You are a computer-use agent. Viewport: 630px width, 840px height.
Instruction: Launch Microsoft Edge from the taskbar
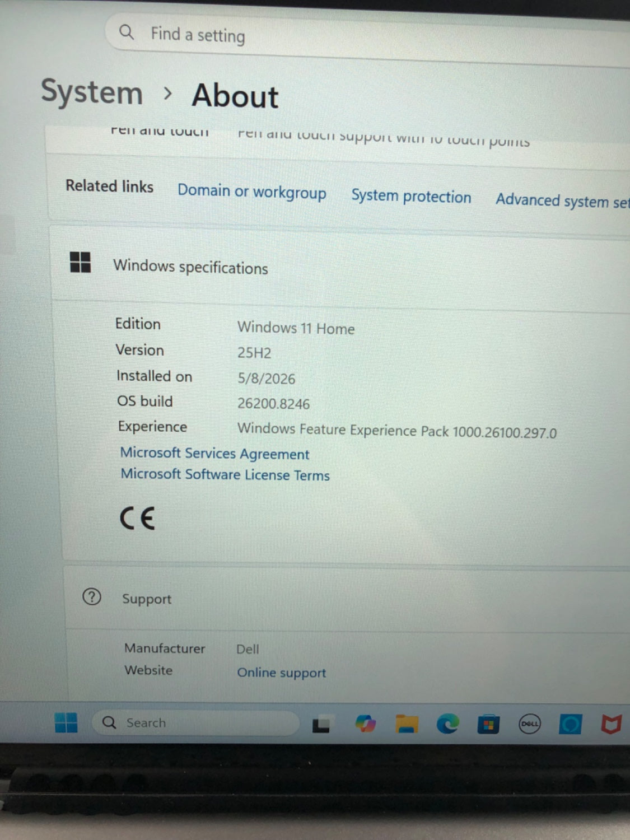(447, 724)
